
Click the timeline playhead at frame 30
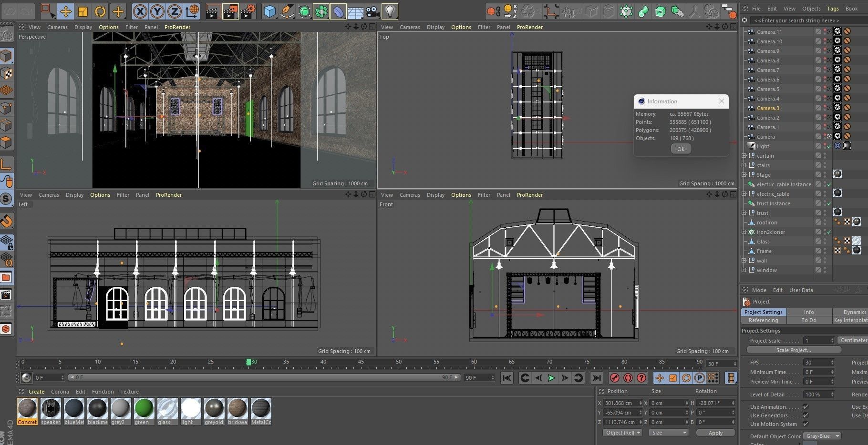248,362
